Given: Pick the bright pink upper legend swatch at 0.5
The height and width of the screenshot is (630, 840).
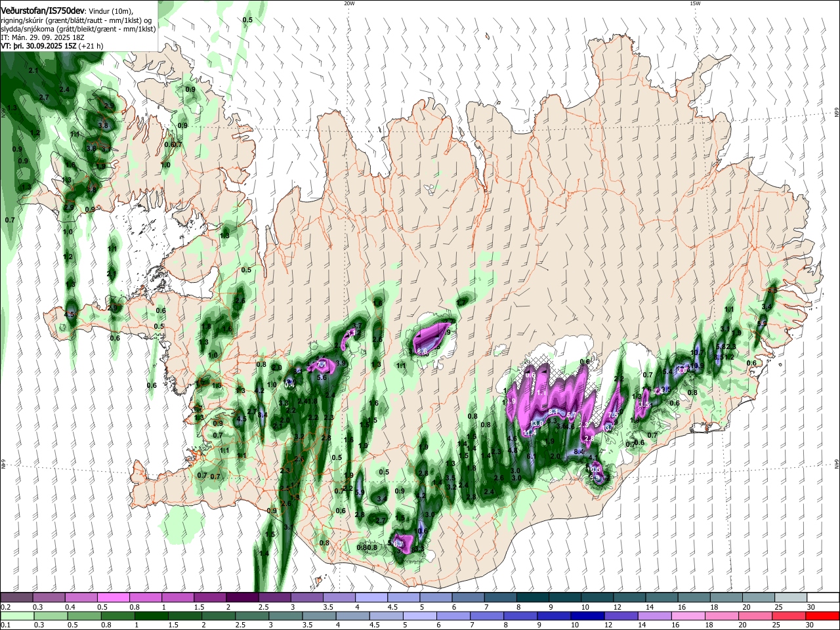Looking at the screenshot, I should [113, 597].
